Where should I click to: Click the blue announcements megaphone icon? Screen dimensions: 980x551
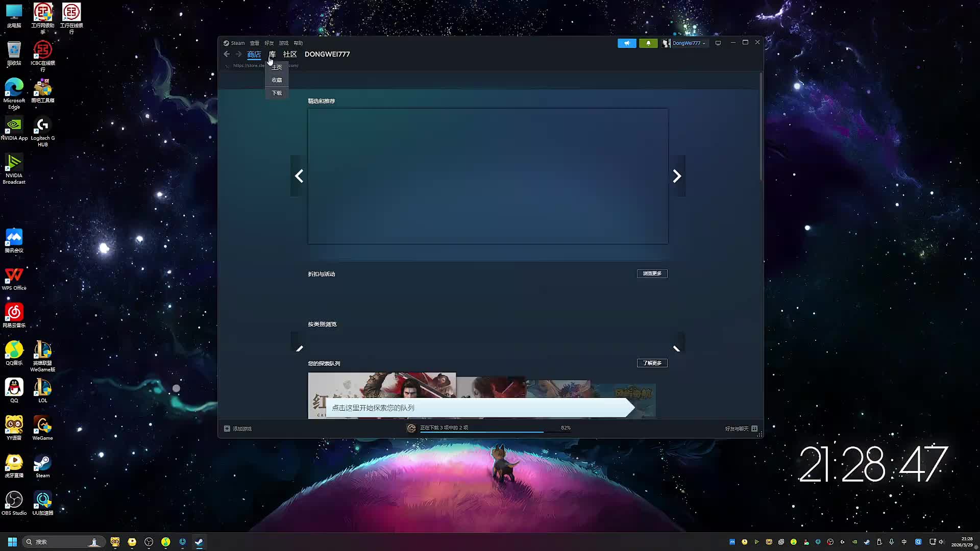(x=627, y=43)
